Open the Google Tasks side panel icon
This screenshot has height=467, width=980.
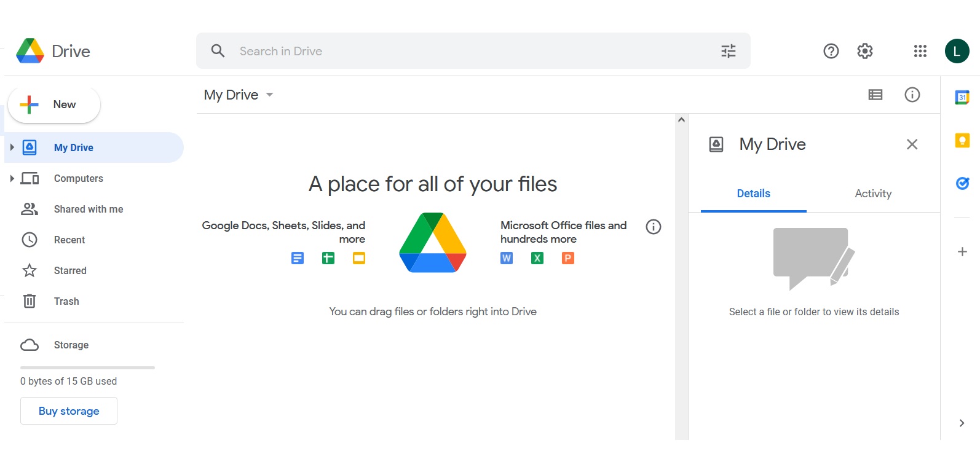(962, 183)
